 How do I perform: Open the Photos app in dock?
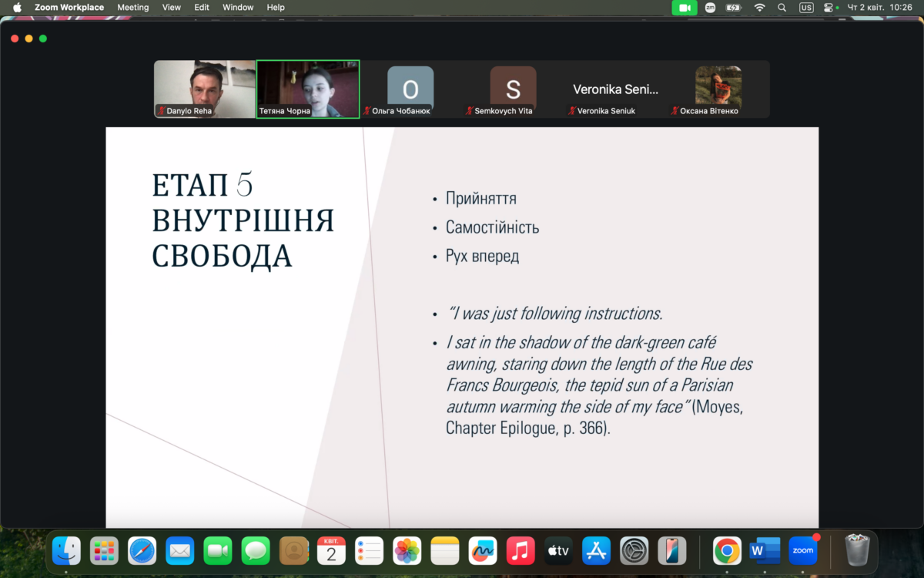(407, 550)
